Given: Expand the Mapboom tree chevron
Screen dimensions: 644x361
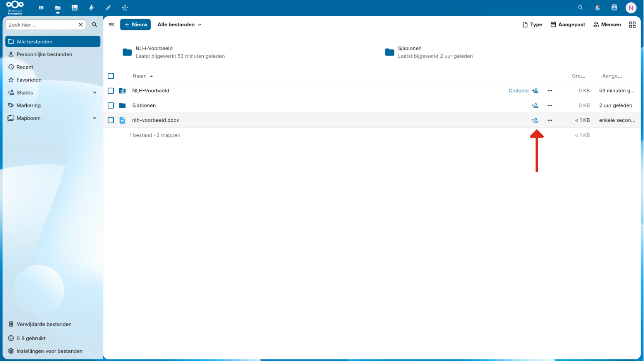Looking at the screenshot, I should (94, 118).
